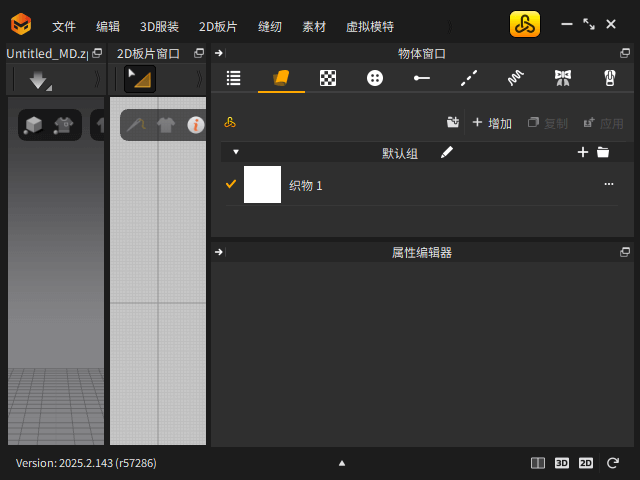Image resolution: width=640 pixels, height=480 pixels.
Task: Open the Fabric tab in Object Browser
Action: click(281, 78)
